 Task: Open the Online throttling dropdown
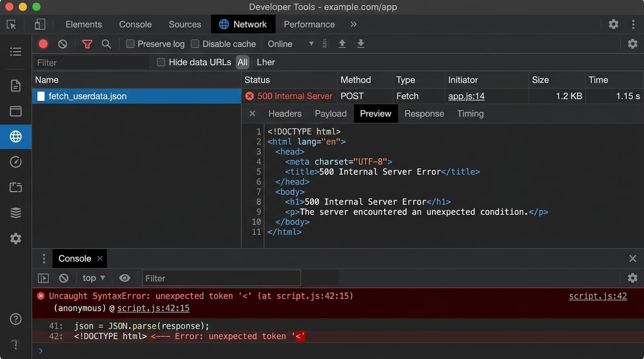290,44
